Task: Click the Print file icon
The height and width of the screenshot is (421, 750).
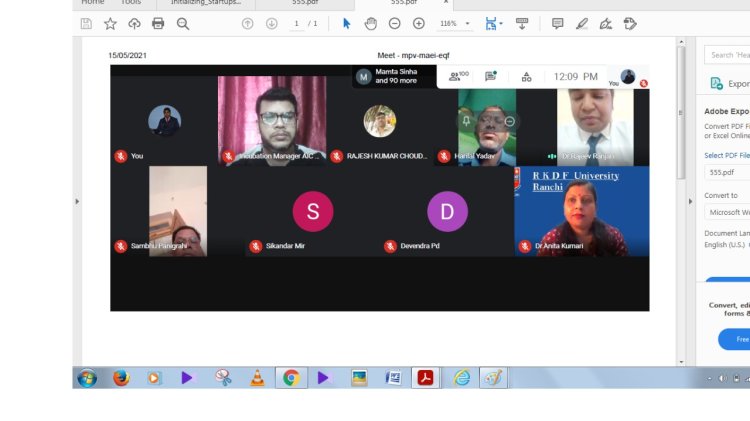Action: [158, 23]
